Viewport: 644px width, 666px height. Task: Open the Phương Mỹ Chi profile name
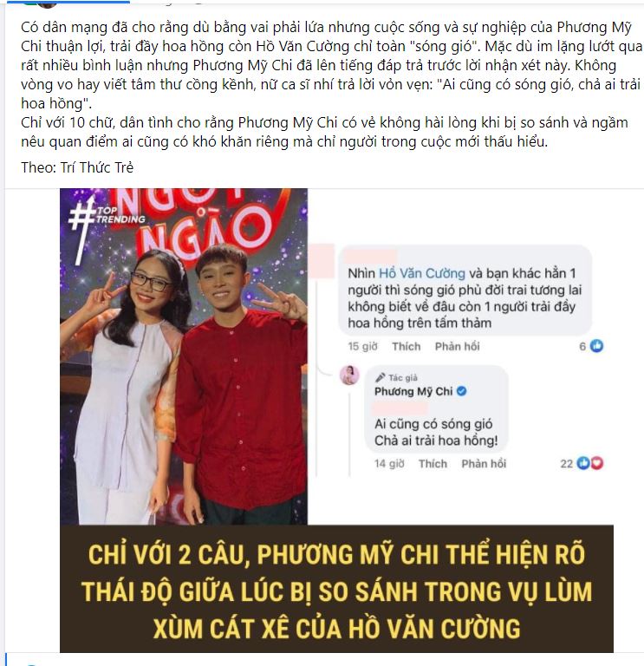pos(413,391)
